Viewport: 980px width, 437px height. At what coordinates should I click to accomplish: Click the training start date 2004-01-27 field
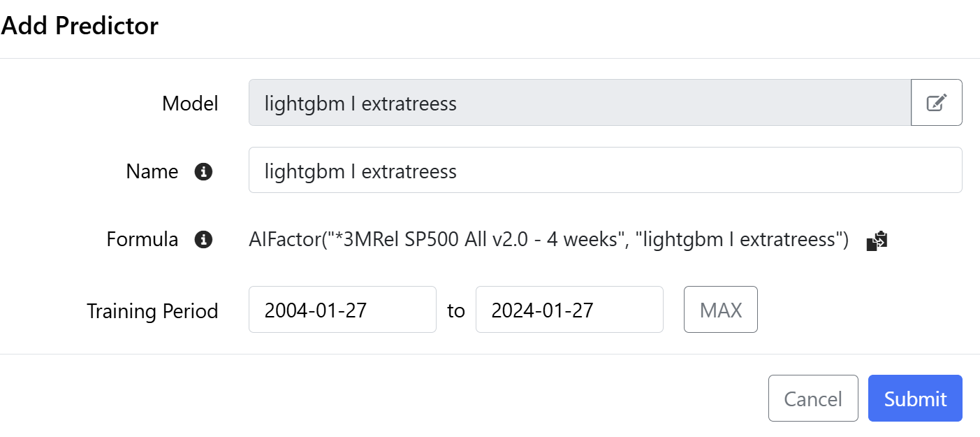point(342,310)
